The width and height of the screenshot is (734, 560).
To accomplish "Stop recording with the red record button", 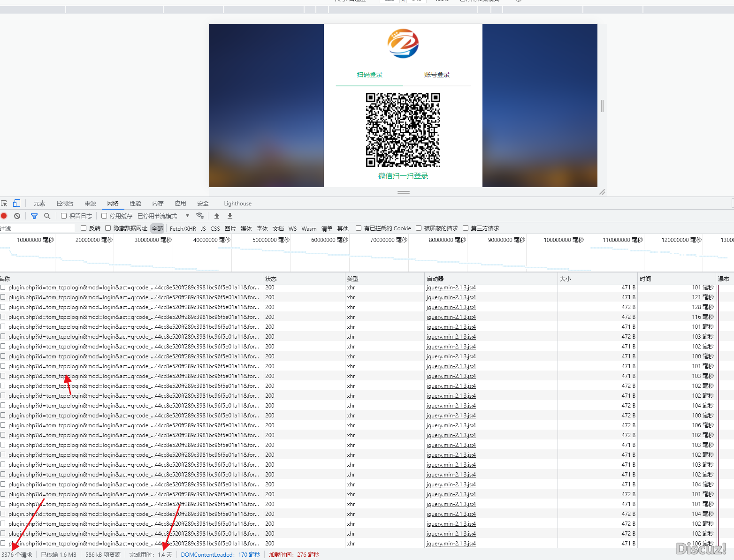I will pos(4,216).
